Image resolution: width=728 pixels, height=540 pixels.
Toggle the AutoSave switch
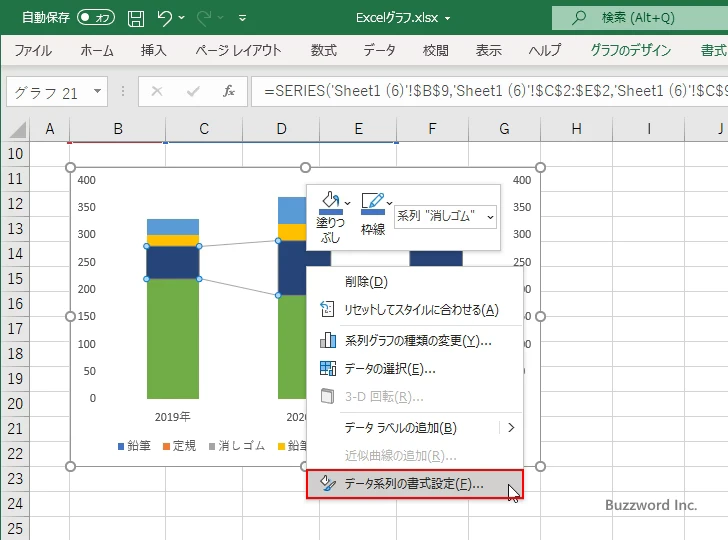point(96,18)
